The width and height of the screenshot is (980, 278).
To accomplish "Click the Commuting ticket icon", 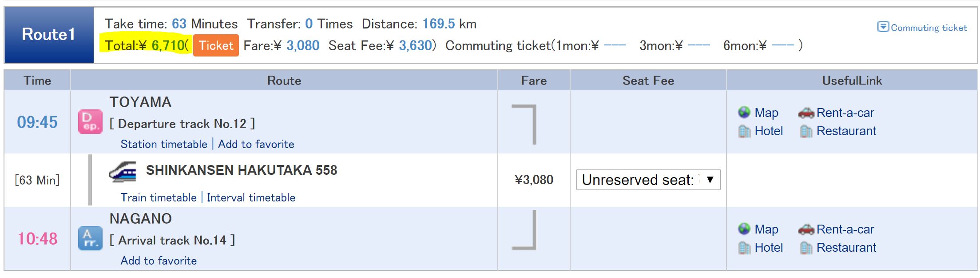I will pyautogui.click(x=883, y=27).
